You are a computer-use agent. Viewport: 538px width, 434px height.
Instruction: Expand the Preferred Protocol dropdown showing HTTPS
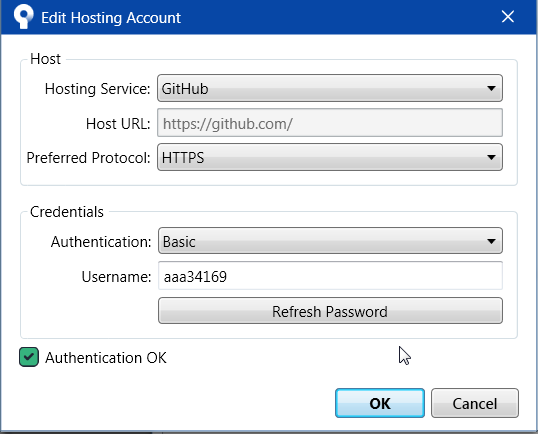click(x=330, y=157)
